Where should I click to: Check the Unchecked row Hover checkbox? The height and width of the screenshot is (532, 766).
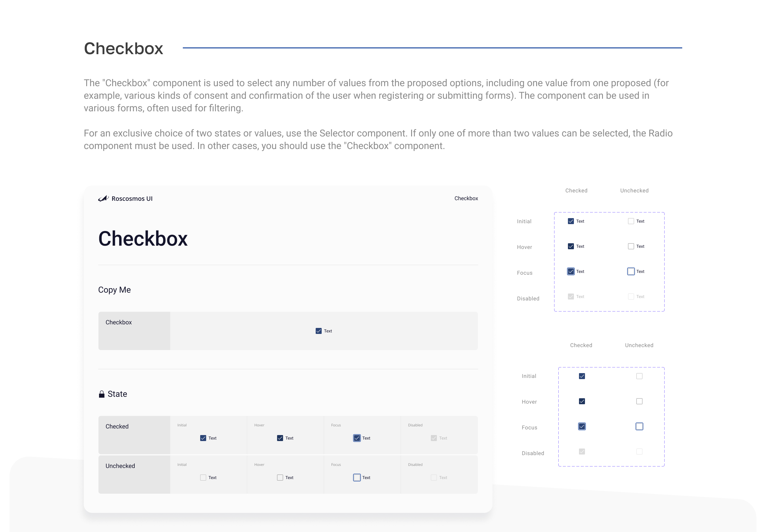point(280,478)
